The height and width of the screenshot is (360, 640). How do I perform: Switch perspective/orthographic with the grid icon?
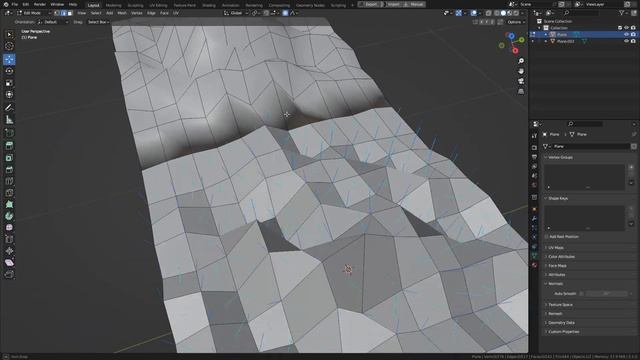pyautogui.click(x=521, y=91)
